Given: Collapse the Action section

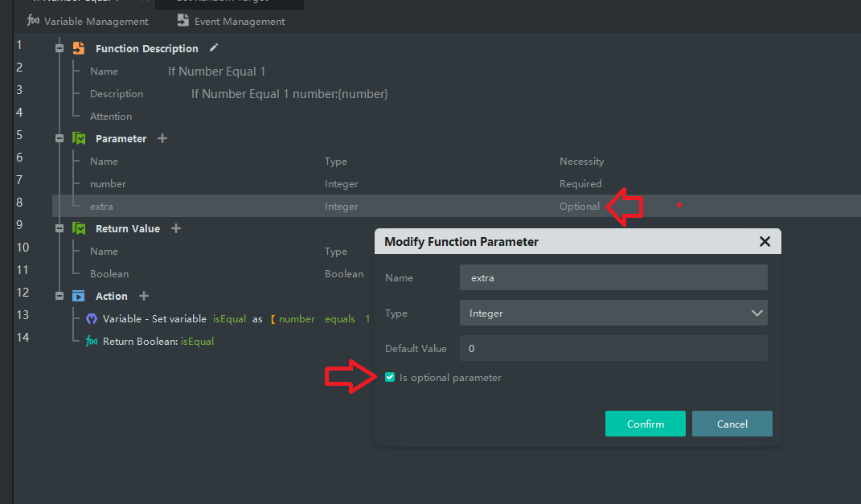Looking at the screenshot, I should (x=59, y=296).
